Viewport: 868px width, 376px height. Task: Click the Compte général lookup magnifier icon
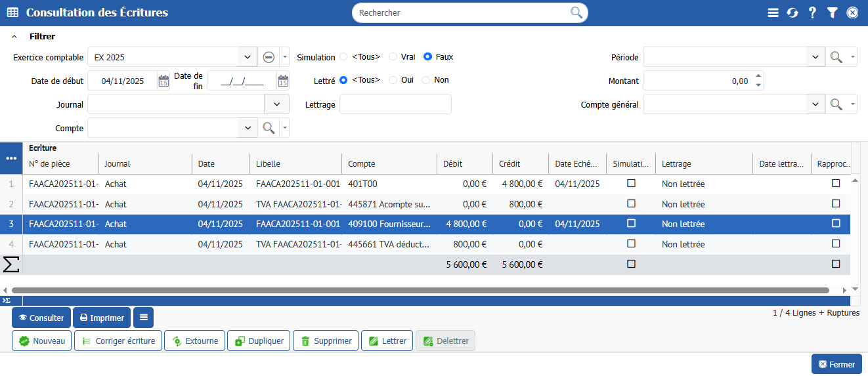[x=836, y=104]
